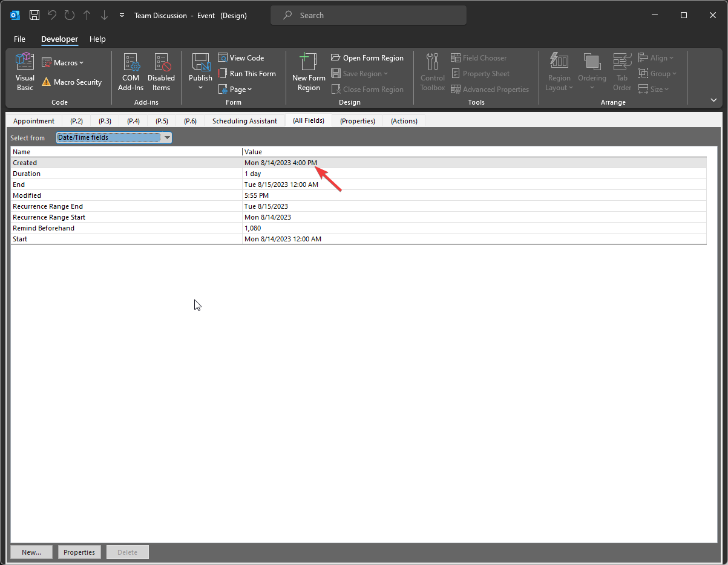728x565 pixels.
Task: Click the Macro Security warning icon
Action: pyautogui.click(x=47, y=82)
